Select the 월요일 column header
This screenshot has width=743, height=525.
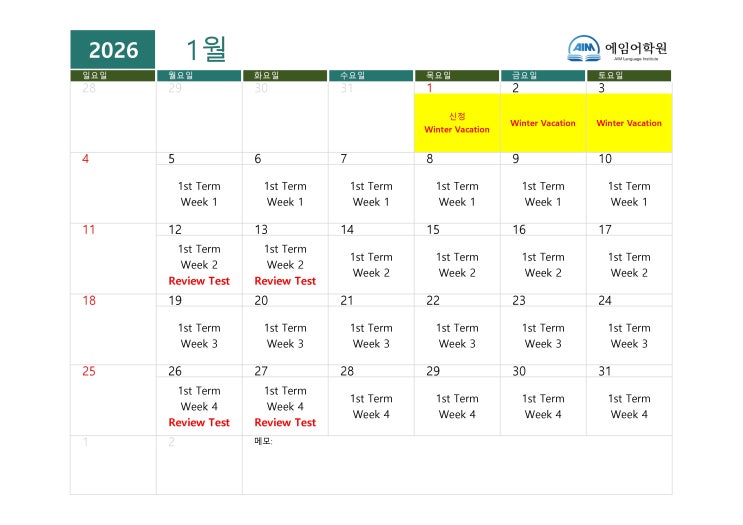(x=199, y=75)
